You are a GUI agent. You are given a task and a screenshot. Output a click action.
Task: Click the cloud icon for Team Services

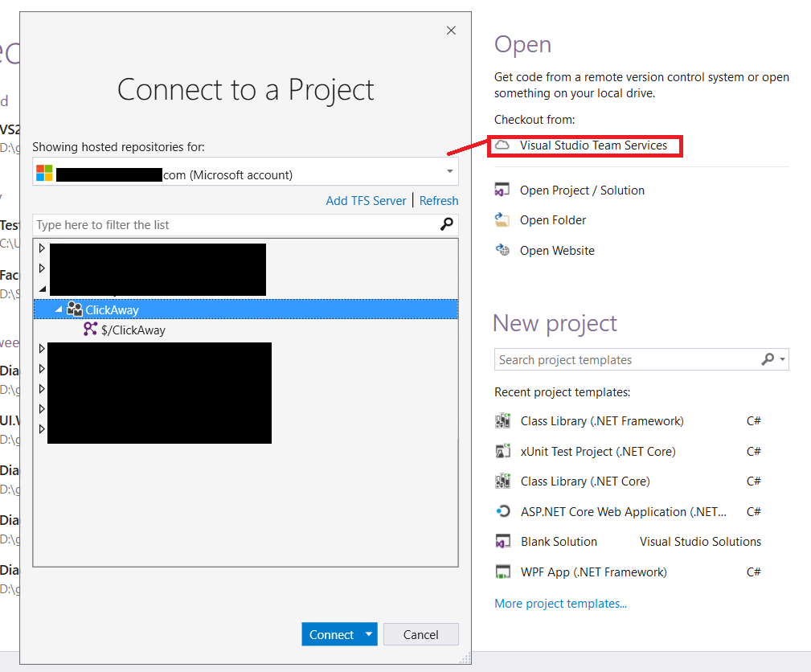502,145
